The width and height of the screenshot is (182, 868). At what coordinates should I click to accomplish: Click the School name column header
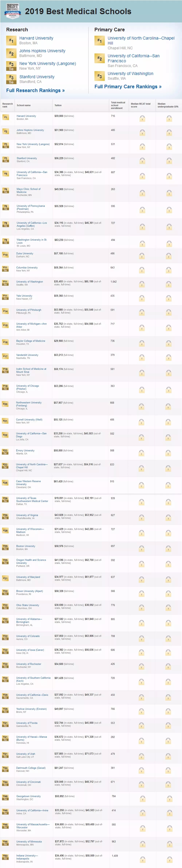click(x=23, y=105)
